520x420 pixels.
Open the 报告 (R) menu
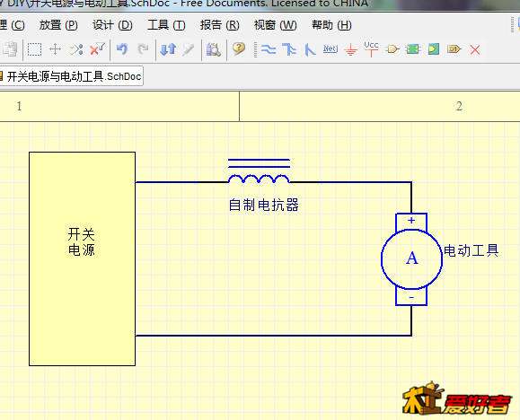(219, 25)
